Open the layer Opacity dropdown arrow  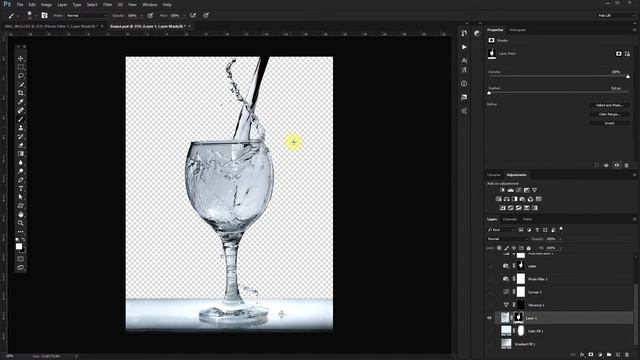[560, 239]
